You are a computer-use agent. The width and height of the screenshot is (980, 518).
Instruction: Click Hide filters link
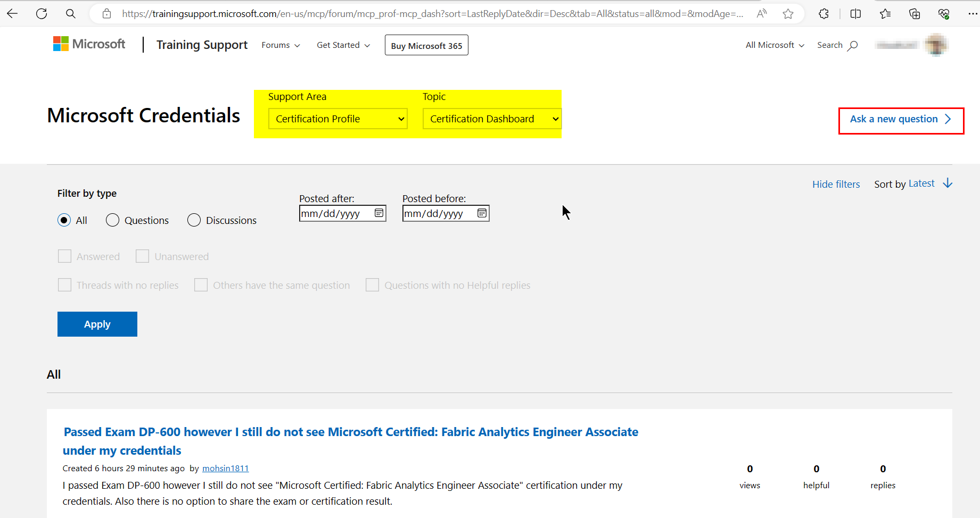tap(836, 184)
